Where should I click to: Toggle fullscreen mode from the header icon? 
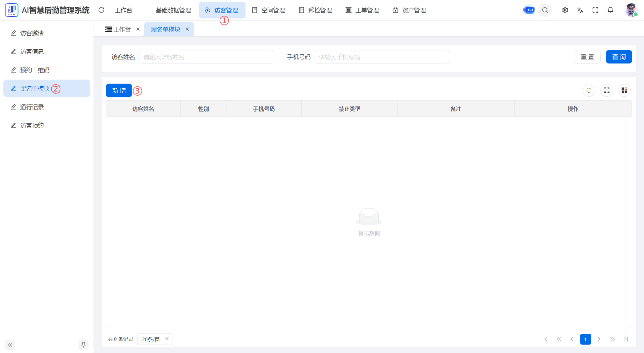595,10
